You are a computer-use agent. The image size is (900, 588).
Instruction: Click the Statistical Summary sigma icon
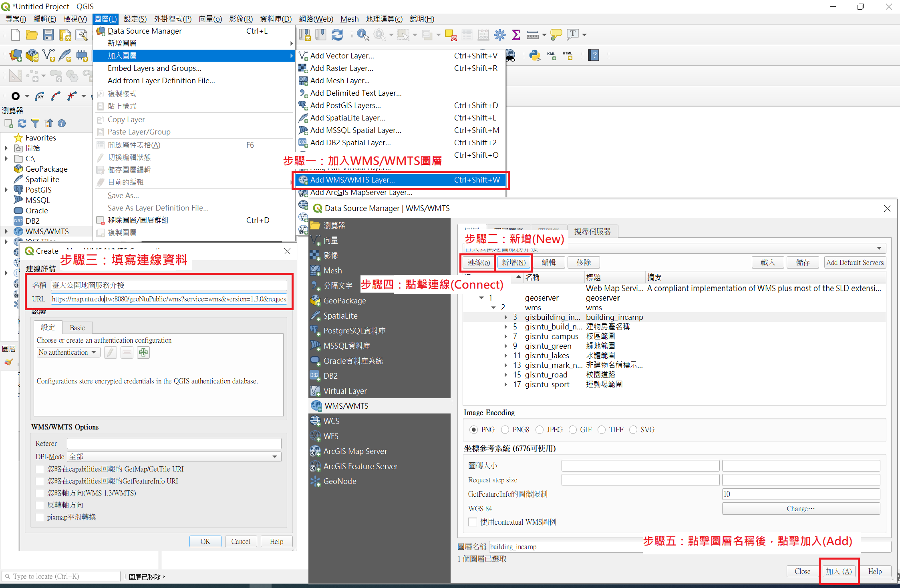[516, 35]
